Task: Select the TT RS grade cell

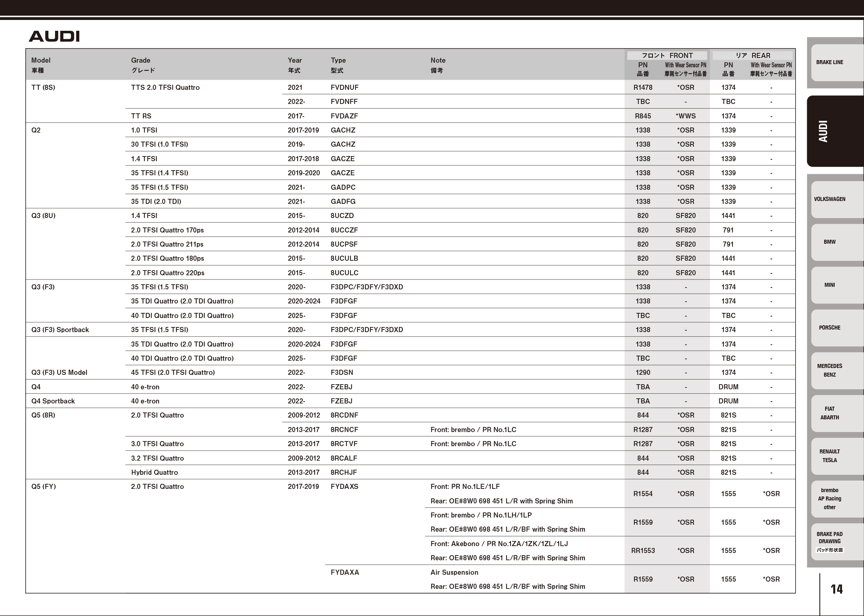Action: pos(141,116)
